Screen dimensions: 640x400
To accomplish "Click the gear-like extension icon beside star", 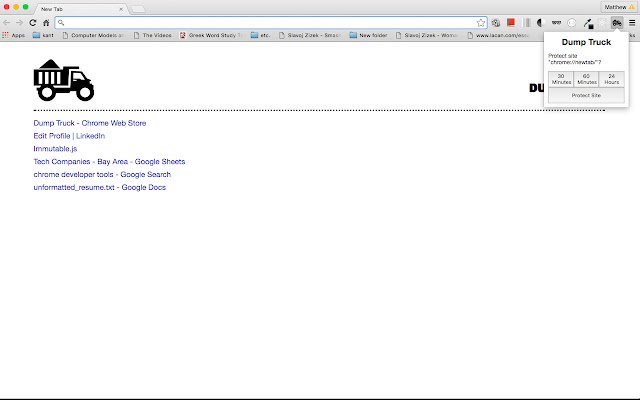I will point(496,23).
